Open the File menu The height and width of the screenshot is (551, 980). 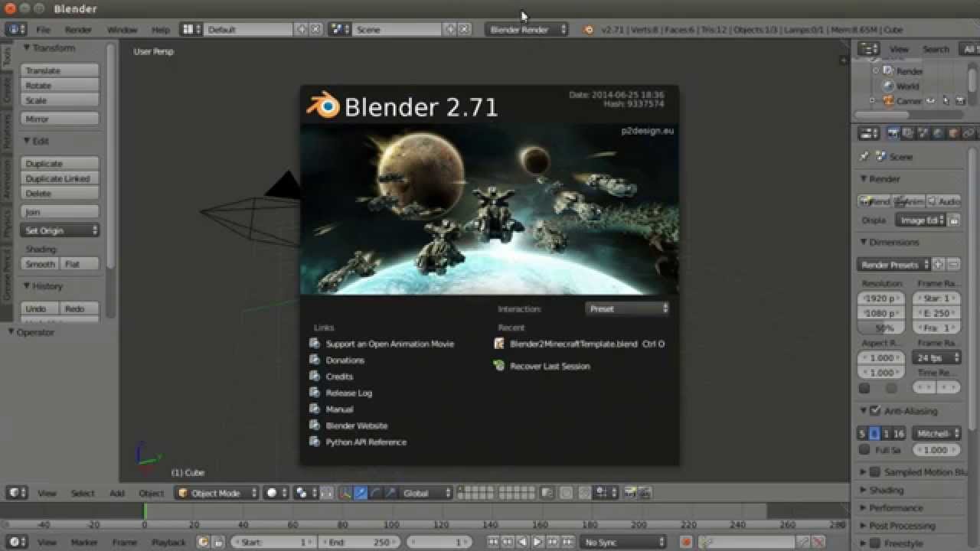[x=43, y=30]
